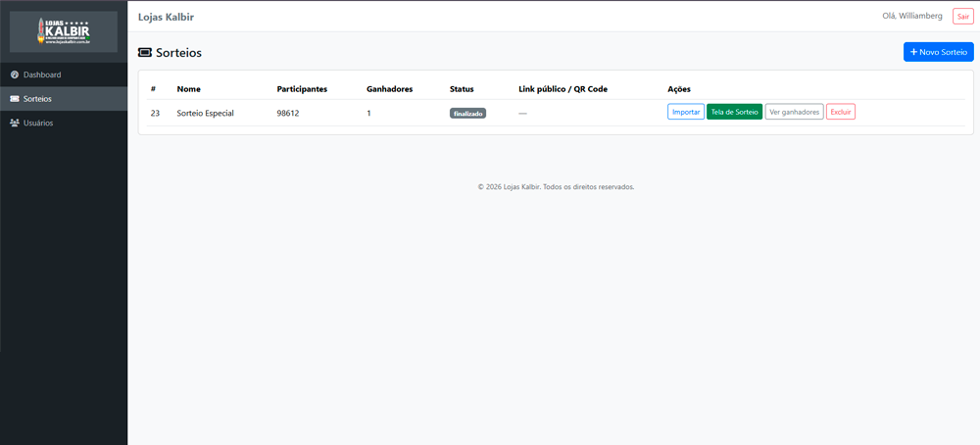Click the finalizado status badge
This screenshot has width=980, height=445.
[467, 113]
